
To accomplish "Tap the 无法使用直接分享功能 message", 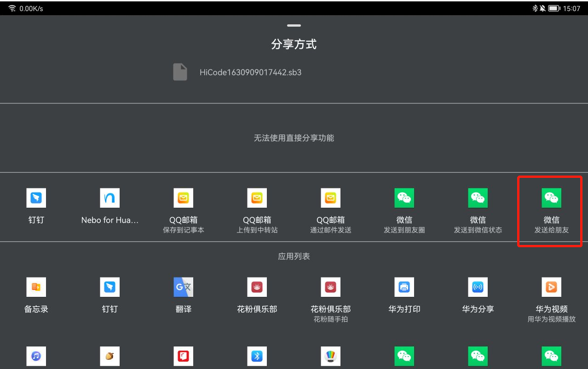I will [x=294, y=138].
